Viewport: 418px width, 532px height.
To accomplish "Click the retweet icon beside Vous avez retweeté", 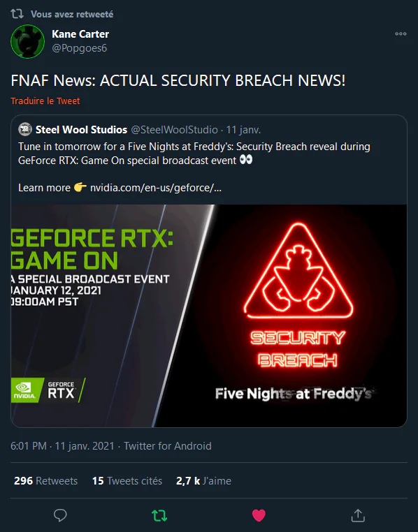I will click(17, 14).
